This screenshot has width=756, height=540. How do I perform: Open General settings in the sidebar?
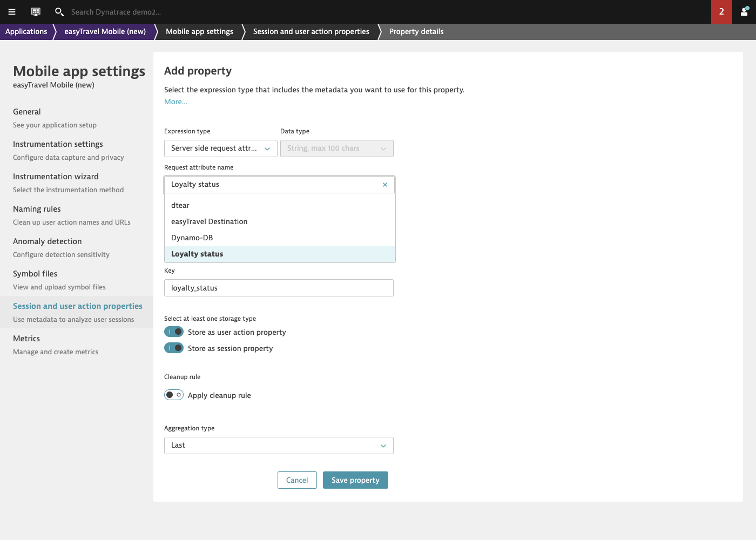[77, 118]
